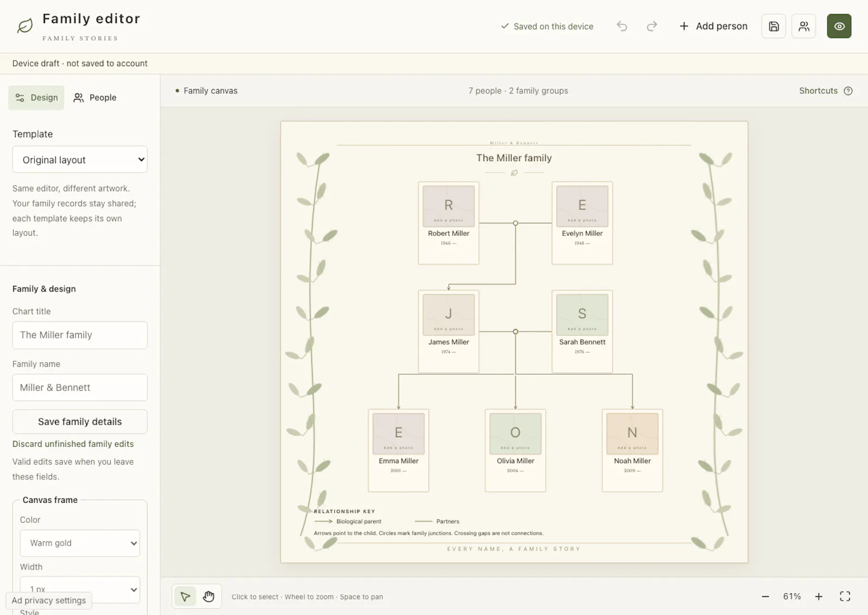Click the canvas title The Miller family
The width and height of the screenshot is (868, 615).
point(514,158)
